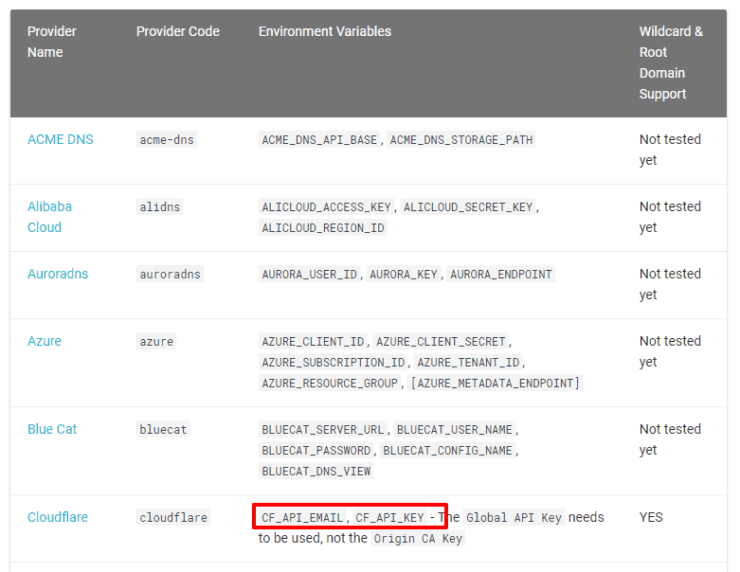Click the ACME_DNS_STORAGE_PATH variable
The height and width of the screenshot is (572, 740).
coord(461,140)
